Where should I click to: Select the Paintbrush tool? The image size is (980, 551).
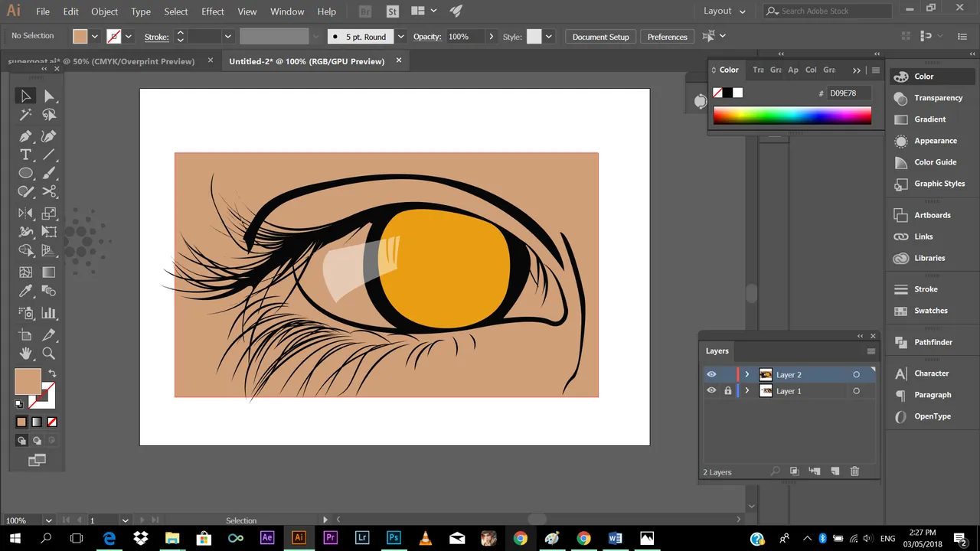[49, 173]
